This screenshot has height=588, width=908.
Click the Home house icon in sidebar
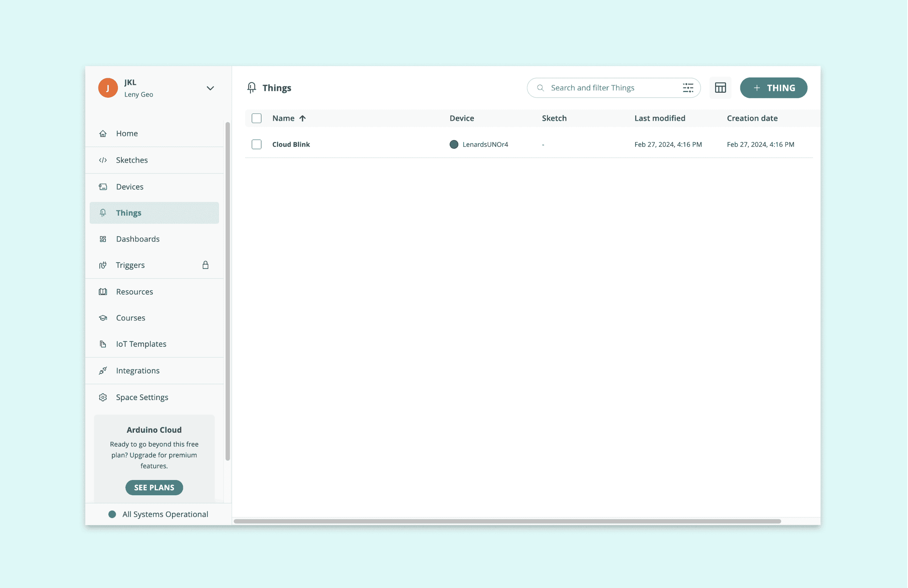(x=103, y=134)
